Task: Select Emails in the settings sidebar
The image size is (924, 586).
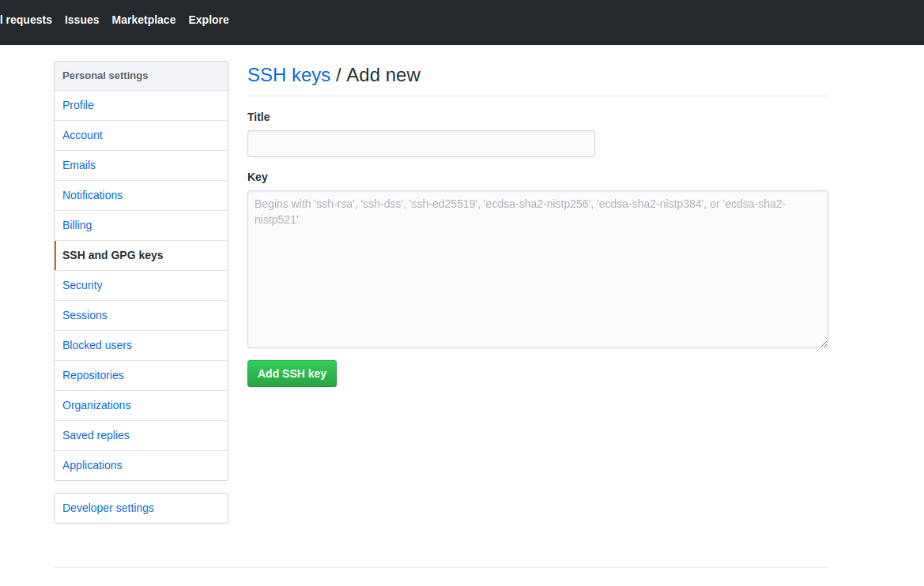Action: click(79, 165)
